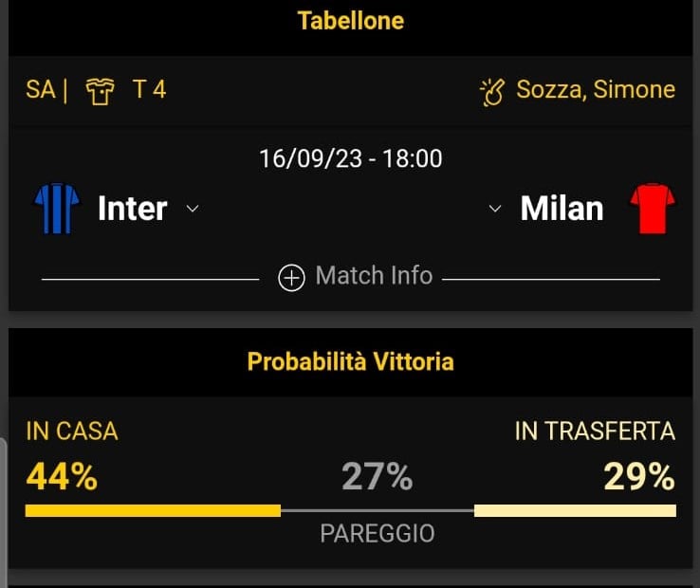
Task: Click the 44% IN CASA percentage
Action: 62,477
